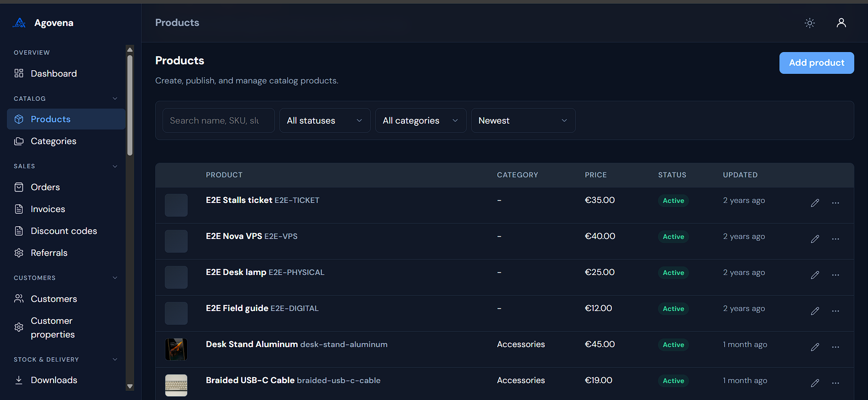
Task: Open more actions for E2E Stalls ticket
Action: tap(836, 203)
